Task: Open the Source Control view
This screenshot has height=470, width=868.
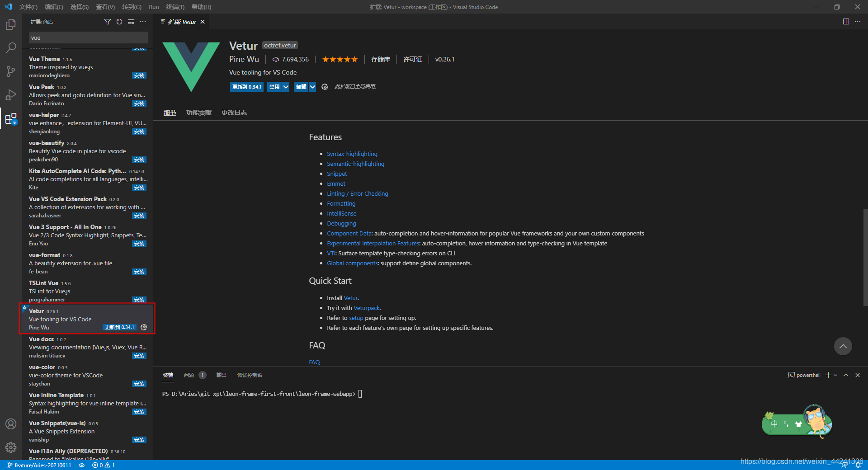Action: [11, 71]
